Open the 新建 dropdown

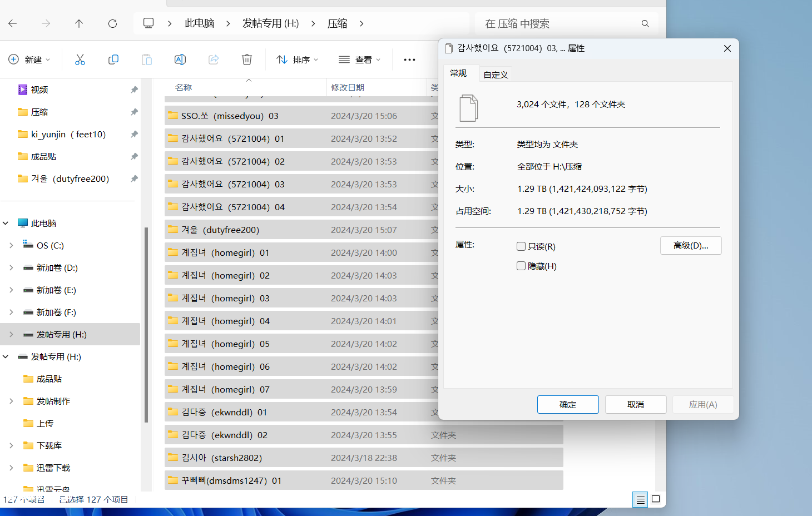point(29,59)
